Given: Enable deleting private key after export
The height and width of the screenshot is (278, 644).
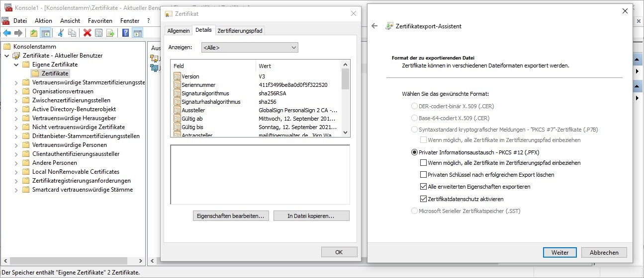Looking at the screenshot, I should [424, 175].
